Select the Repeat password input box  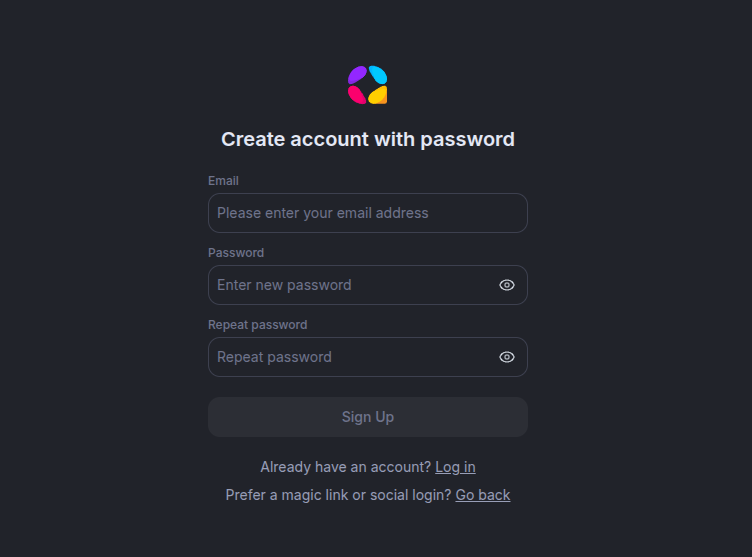pyautogui.click(x=350, y=357)
